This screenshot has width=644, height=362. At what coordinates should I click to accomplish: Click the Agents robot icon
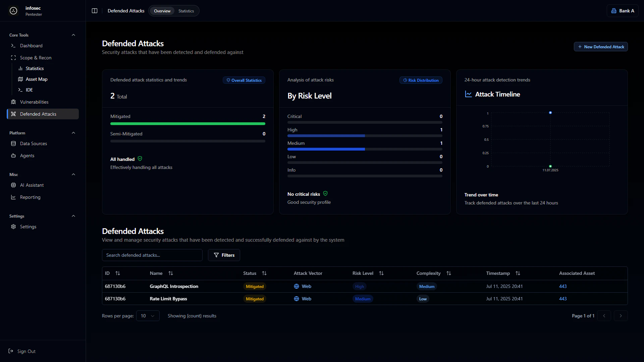point(13,156)
